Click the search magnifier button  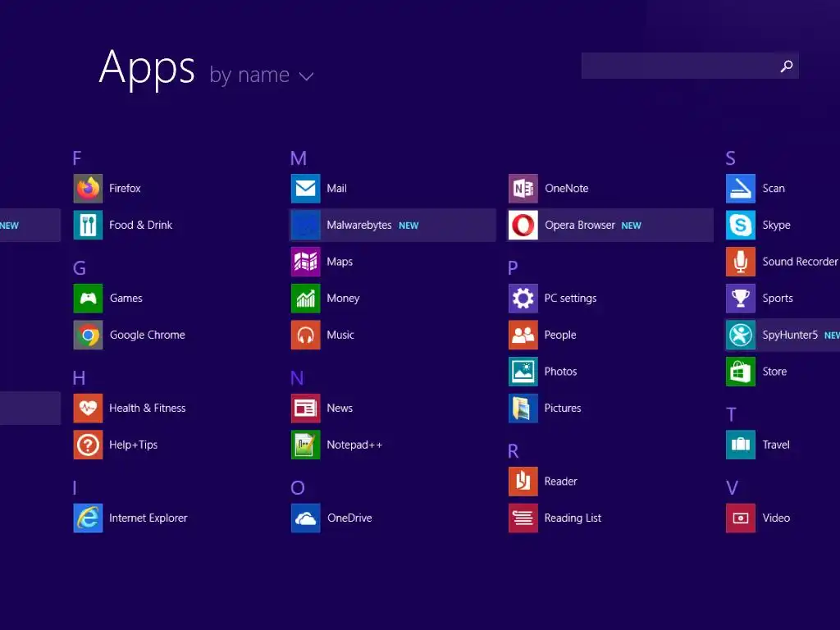tap(787, 66)
